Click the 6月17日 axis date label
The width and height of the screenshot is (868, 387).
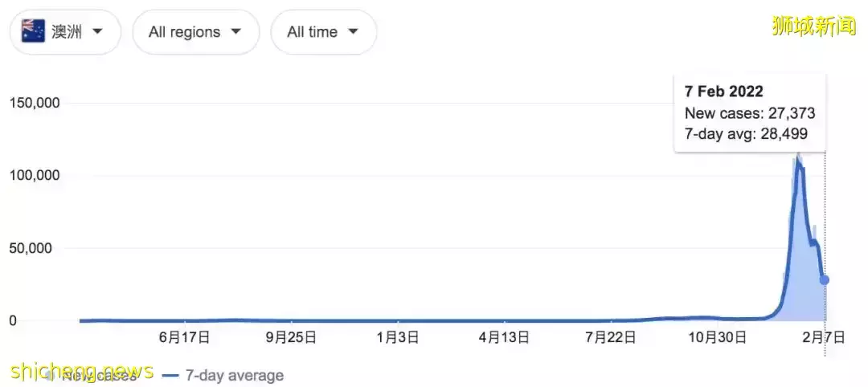tap(184, 337)
